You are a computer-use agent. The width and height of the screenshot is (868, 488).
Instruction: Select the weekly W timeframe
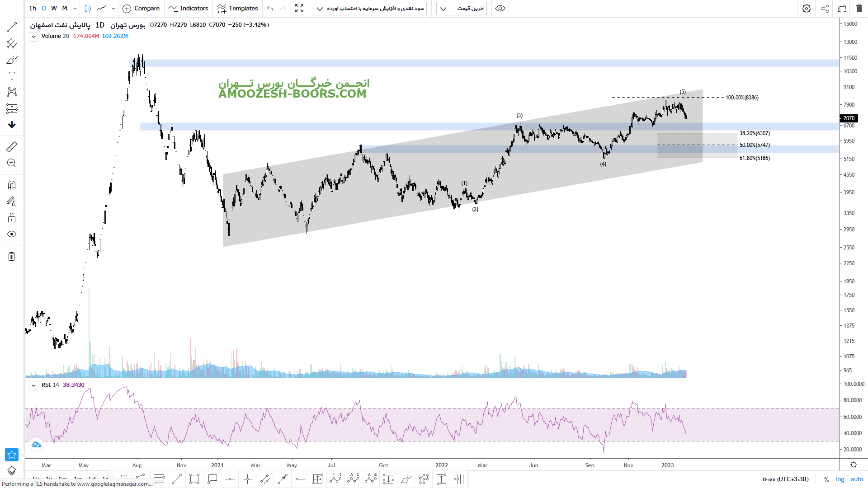pyautogui.click(x=54, y=8)
